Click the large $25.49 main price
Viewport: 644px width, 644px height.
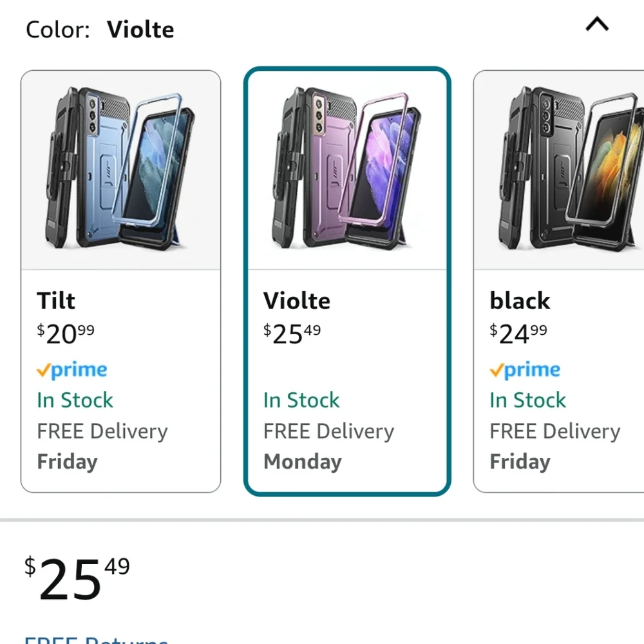coord(77,578)
